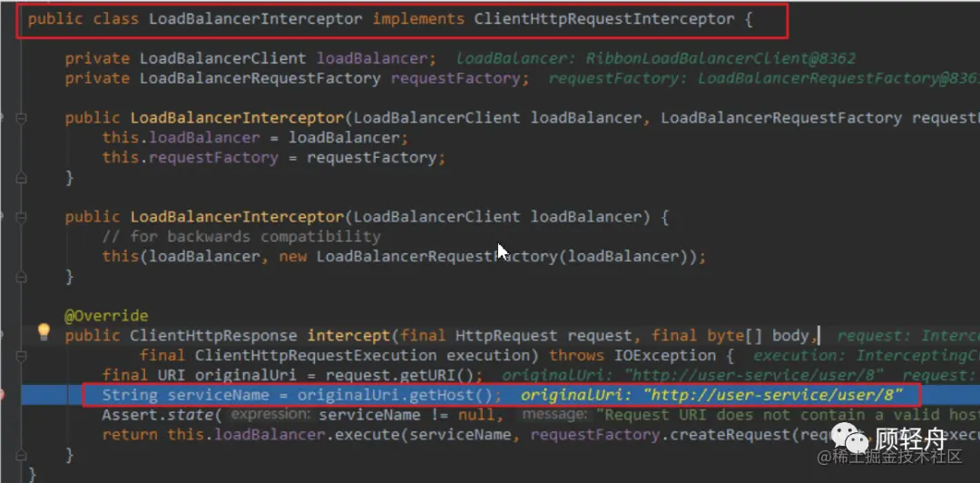
Task: Click the implements keyword
Action: coord(418,19)
